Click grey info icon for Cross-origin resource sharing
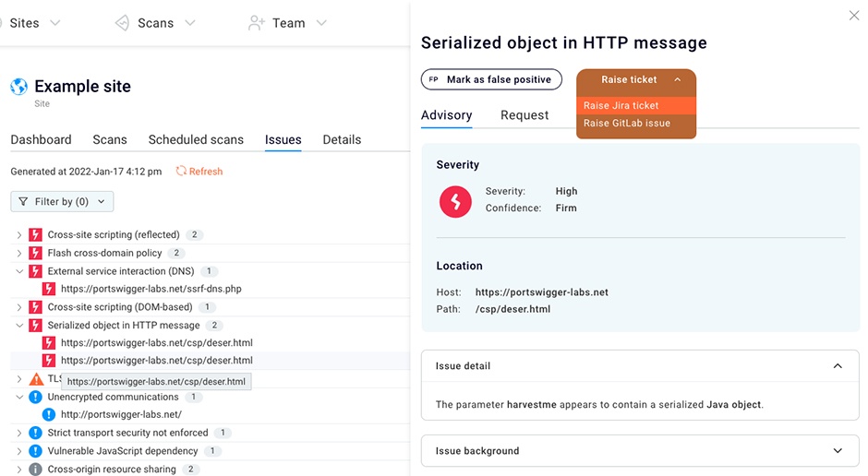The image size is (868, 476). pyautogui.click(x=35, y=470)
